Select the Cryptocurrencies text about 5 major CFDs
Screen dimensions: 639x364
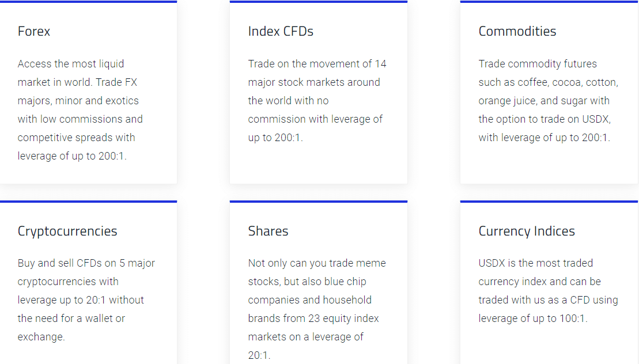(86, 300)
